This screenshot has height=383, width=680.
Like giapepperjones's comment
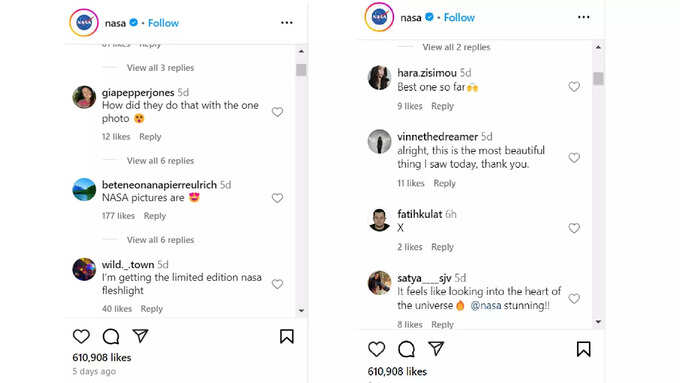[x=278, y=112]
